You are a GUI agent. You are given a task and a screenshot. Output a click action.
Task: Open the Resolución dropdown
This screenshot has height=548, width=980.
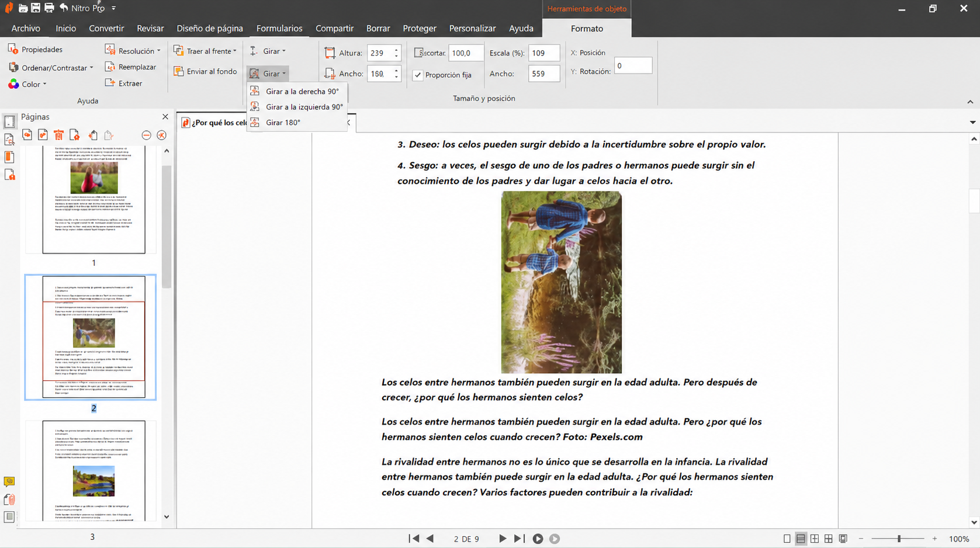[133, 51]
